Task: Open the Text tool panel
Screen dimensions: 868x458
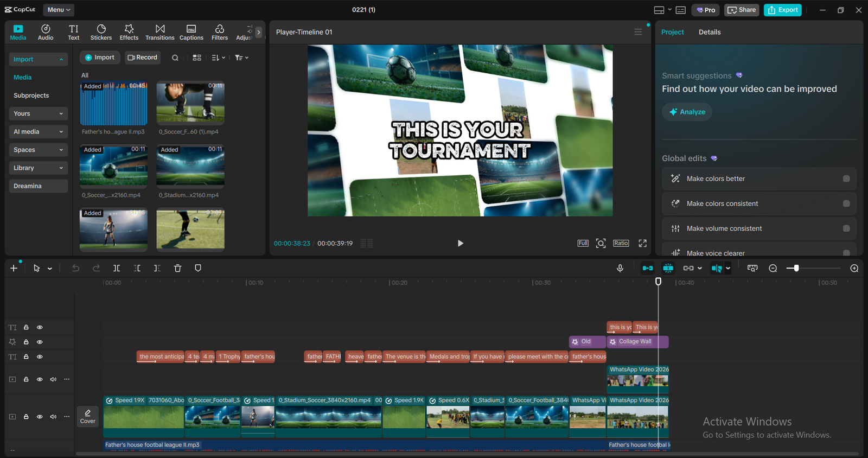Action: tap(74, 32)
